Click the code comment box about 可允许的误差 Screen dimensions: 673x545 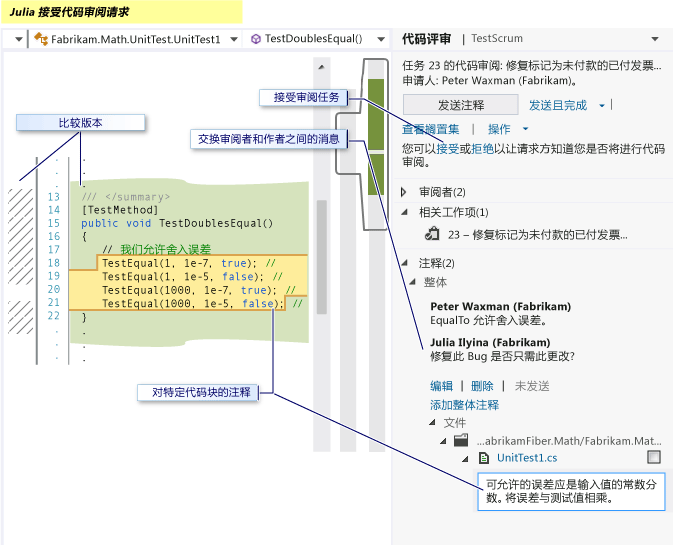571,491
